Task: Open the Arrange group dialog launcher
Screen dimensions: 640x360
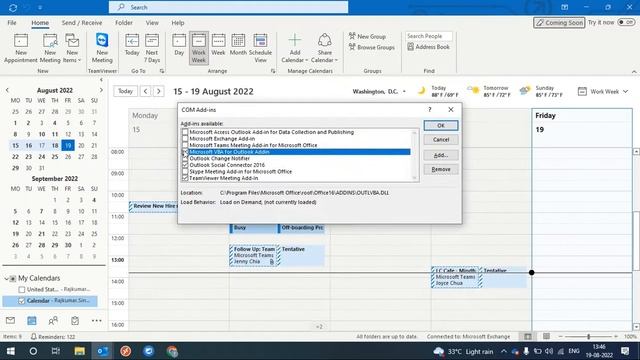Action: point(273,71)
